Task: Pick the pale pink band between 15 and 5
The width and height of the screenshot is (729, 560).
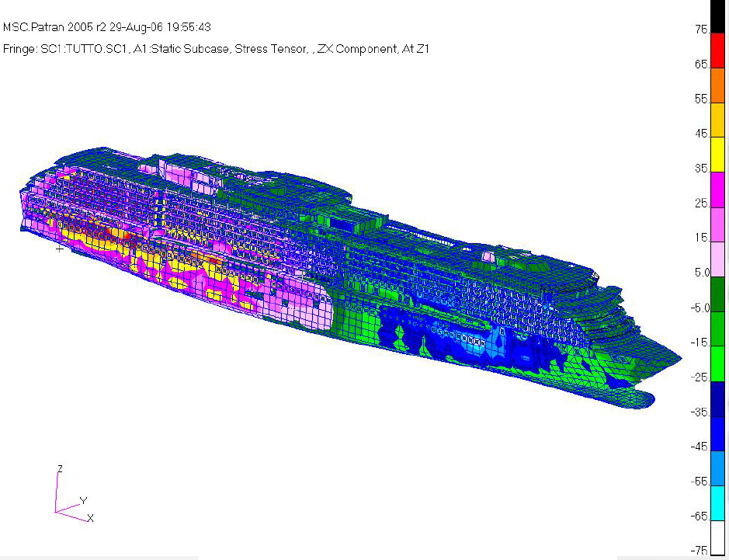Action: coord(718,259)
